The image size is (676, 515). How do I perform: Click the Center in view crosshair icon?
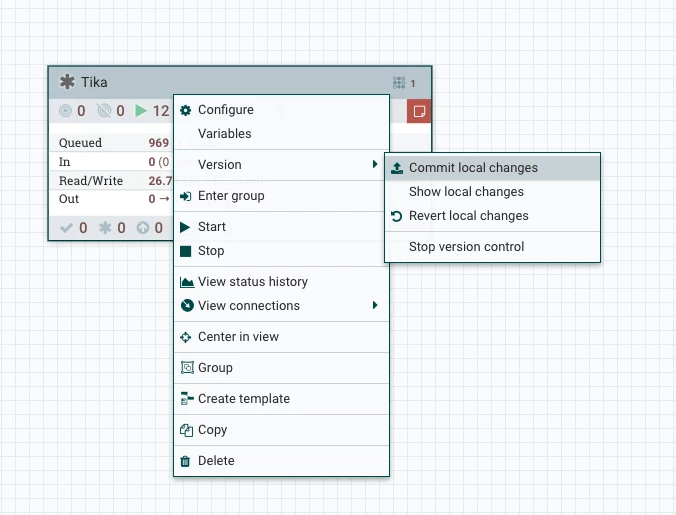pyautogui.click(x=185, y=337)
